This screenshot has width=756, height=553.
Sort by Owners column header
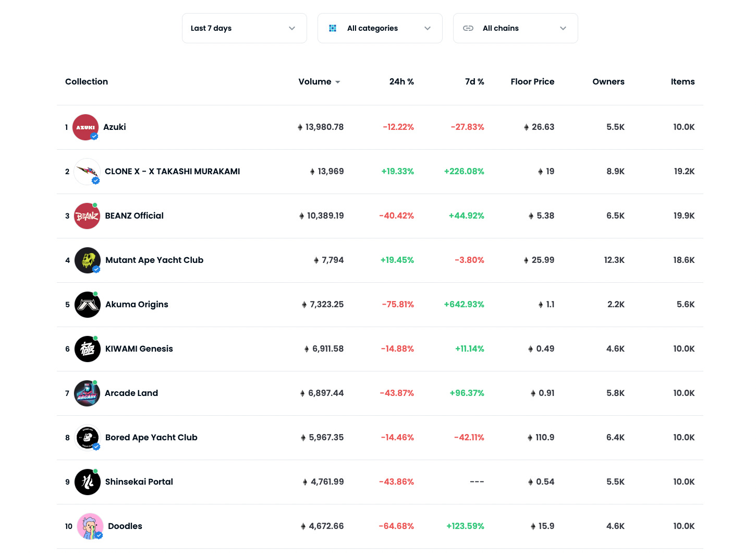tap(608, 82)
